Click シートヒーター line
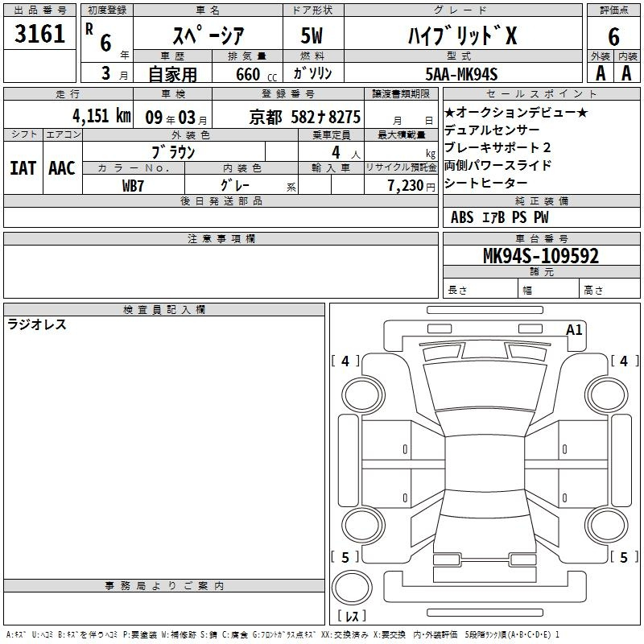The image size is (644, 644). point(486,184)
